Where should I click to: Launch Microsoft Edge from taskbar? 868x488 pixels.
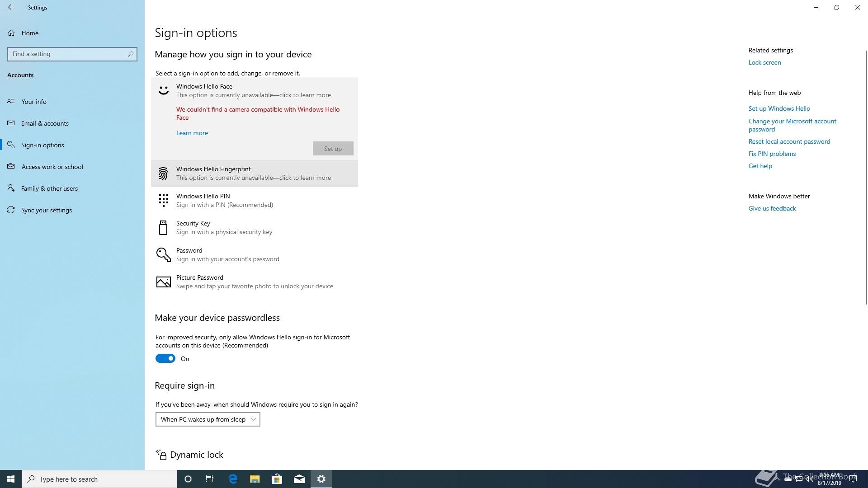tap(233, 479)
